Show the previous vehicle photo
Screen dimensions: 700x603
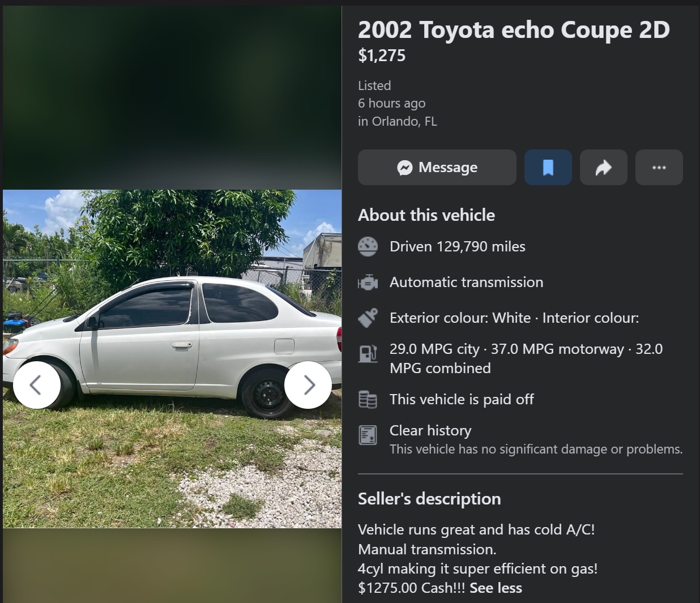click(37, 385)
